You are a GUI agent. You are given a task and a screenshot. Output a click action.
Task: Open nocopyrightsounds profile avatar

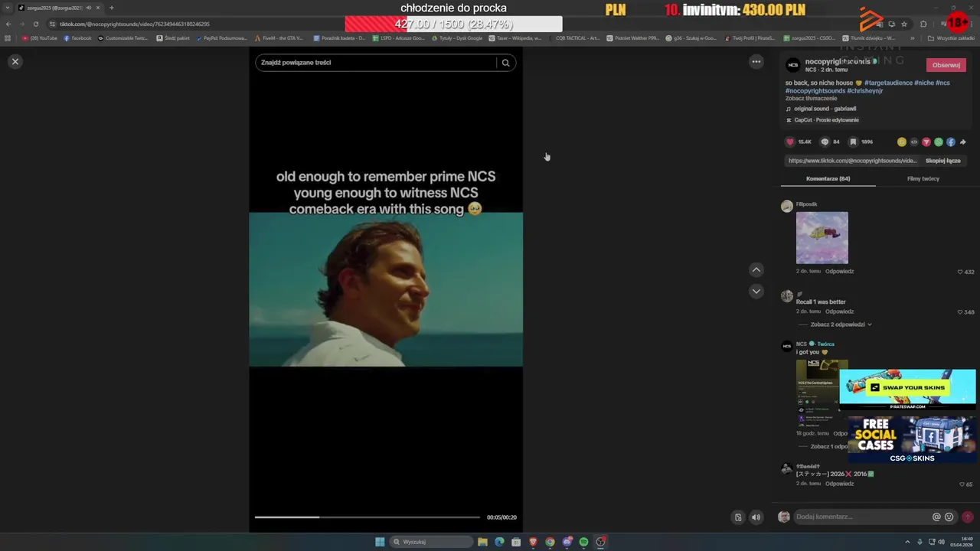point(793,65)
